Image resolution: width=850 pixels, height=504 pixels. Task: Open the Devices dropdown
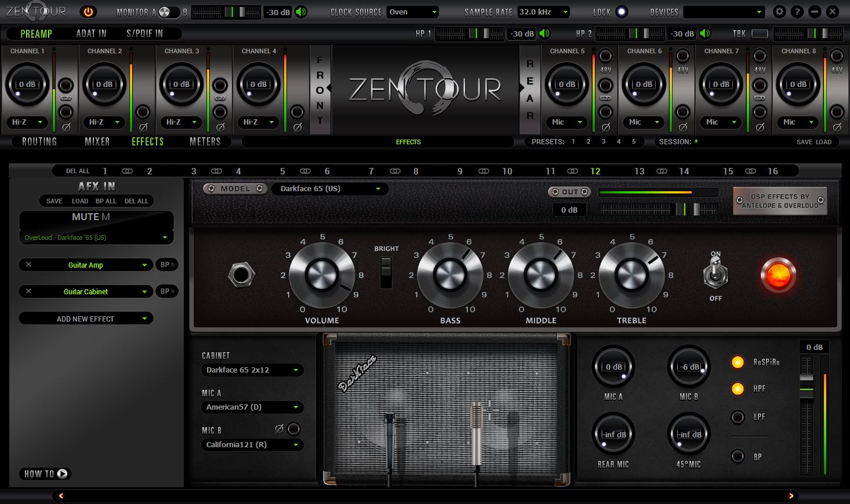(724, 12)
